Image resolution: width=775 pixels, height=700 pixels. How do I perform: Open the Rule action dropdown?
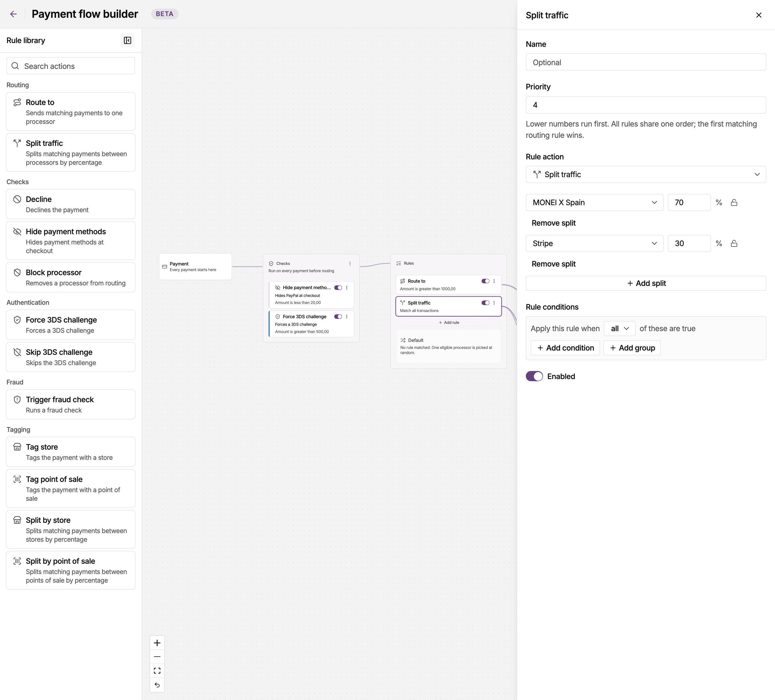pos(646,174)
